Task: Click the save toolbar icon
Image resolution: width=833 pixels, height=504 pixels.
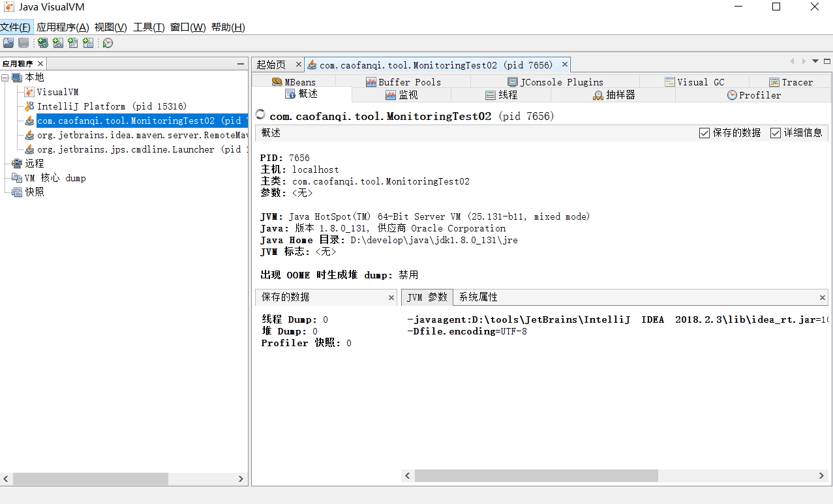Action: pos(23,42)
